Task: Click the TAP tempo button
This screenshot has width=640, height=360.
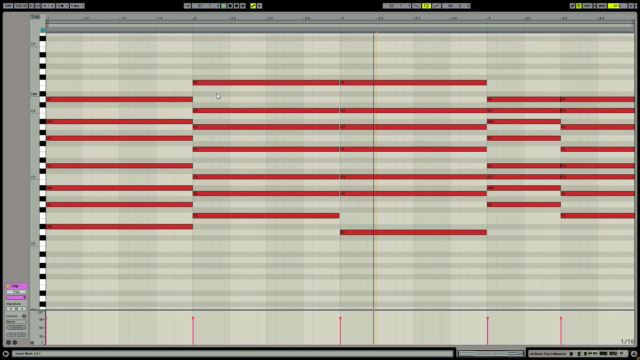Action: [8, 6]
